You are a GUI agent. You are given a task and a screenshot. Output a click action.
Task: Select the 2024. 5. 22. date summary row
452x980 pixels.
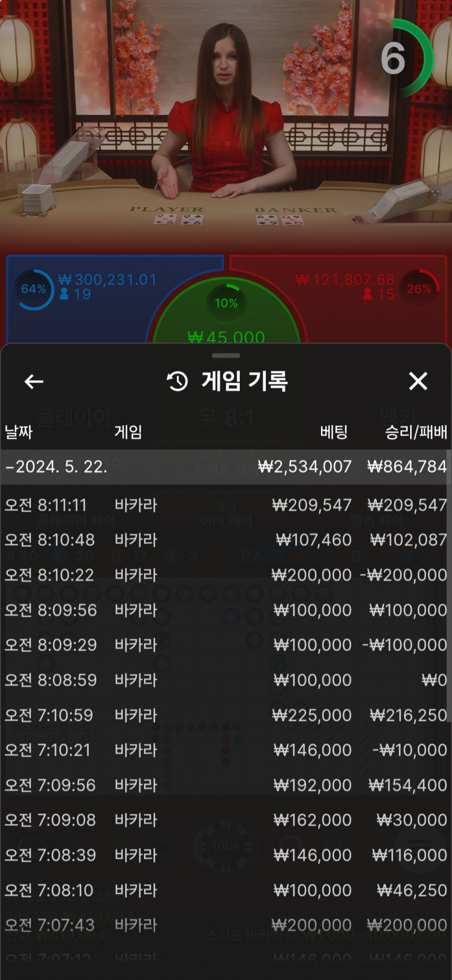[x=226, y=467]
